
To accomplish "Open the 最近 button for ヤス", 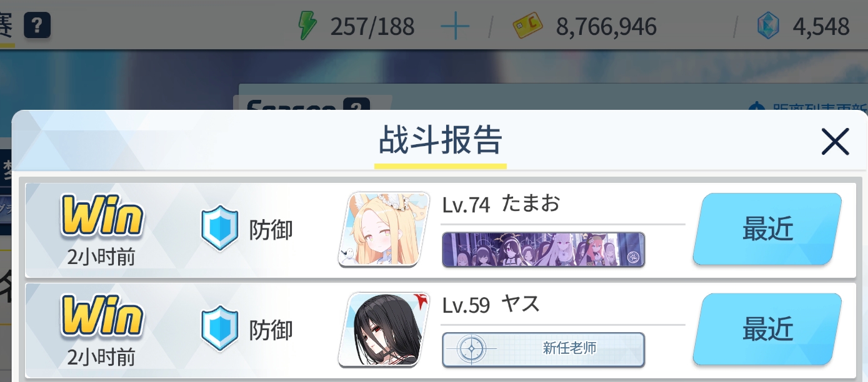I will [767, 329].
